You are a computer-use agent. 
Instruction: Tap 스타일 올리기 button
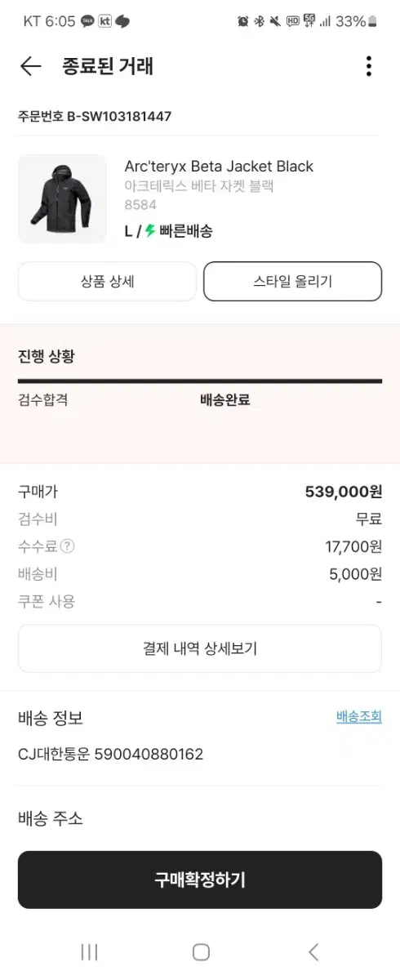point(292,282)
